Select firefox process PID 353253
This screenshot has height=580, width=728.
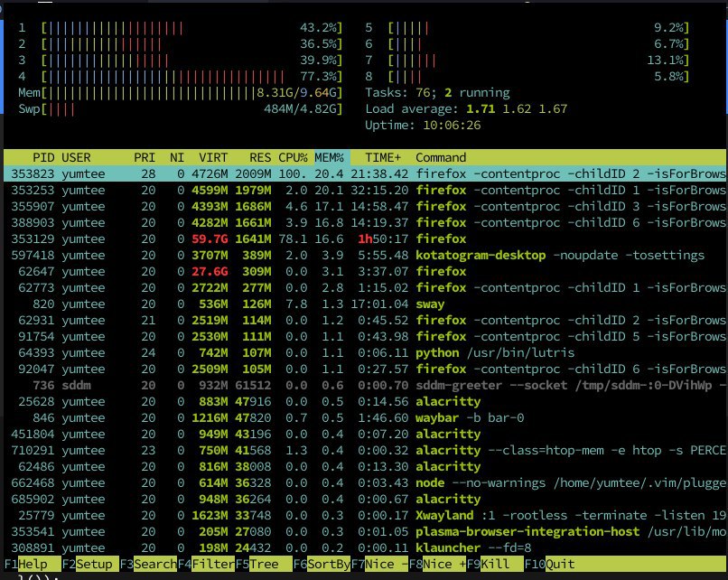click(366, 190)
